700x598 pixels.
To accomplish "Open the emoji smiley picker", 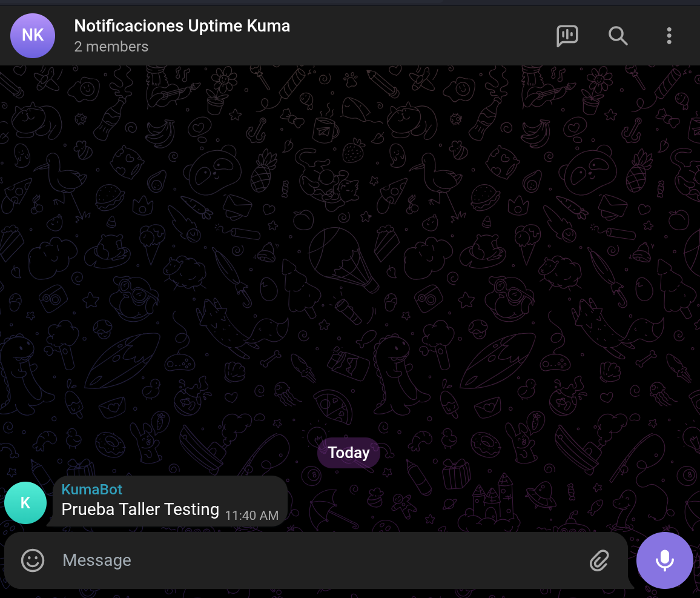I will (33, 560).
